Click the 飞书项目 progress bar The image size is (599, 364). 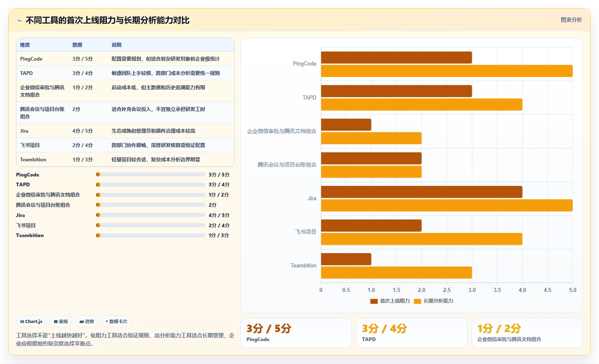[x=150, y=225]
